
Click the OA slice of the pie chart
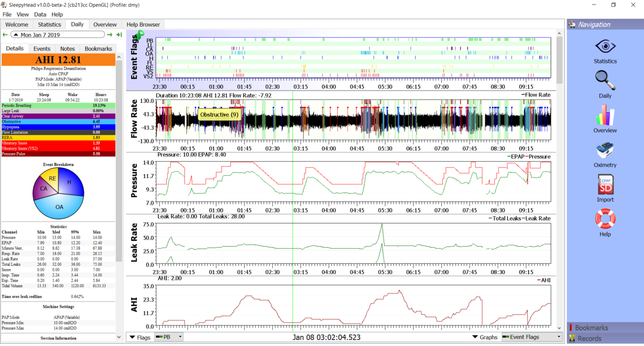(60, 207)
